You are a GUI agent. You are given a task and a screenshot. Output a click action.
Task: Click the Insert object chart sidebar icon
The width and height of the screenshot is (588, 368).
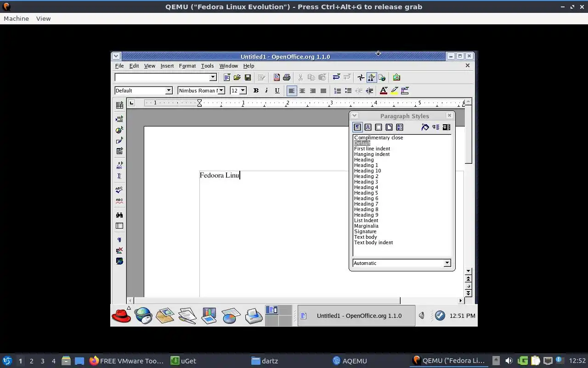[x=119, y=130]
